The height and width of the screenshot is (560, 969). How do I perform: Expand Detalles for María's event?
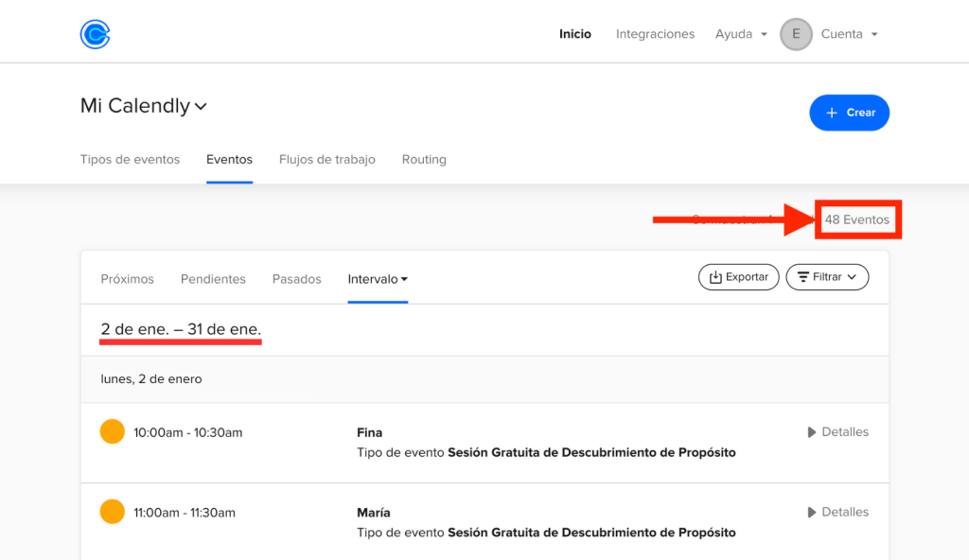(837, 513)
